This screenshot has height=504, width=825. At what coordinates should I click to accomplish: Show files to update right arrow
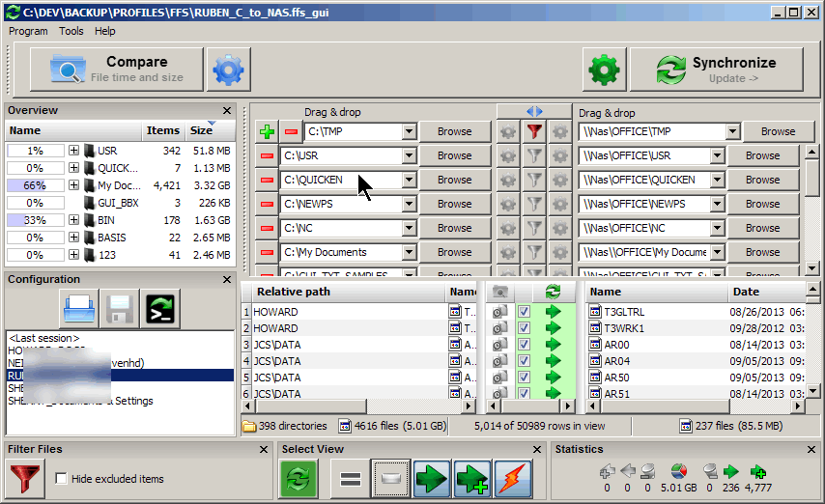click(432, 479)
